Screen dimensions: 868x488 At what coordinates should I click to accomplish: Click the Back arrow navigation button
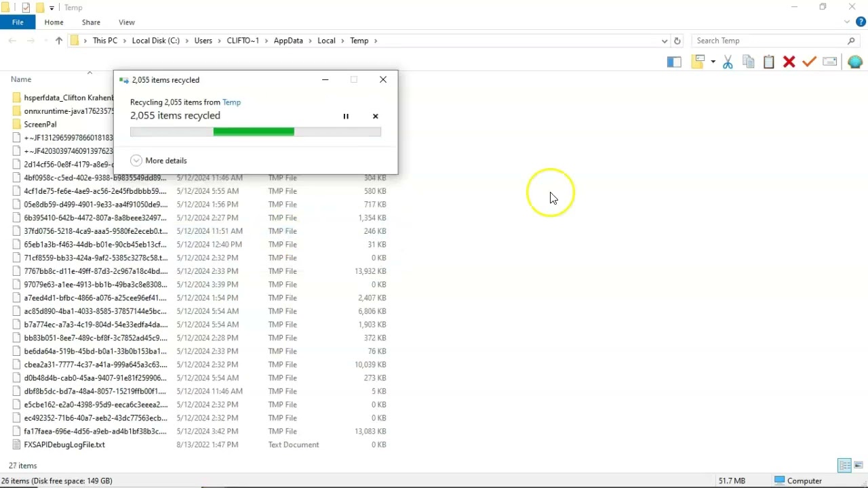[12, 41]
